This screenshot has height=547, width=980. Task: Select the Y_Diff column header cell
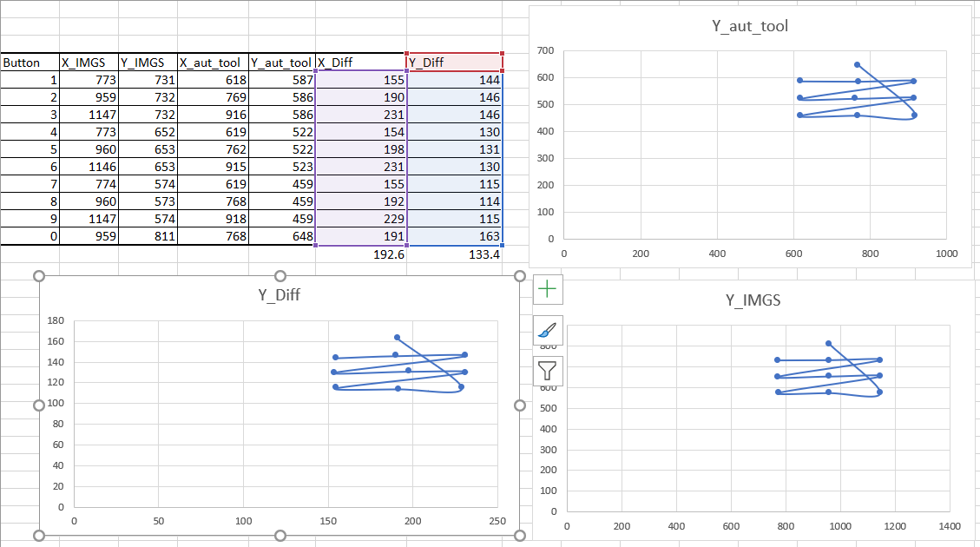coord(454,63)
